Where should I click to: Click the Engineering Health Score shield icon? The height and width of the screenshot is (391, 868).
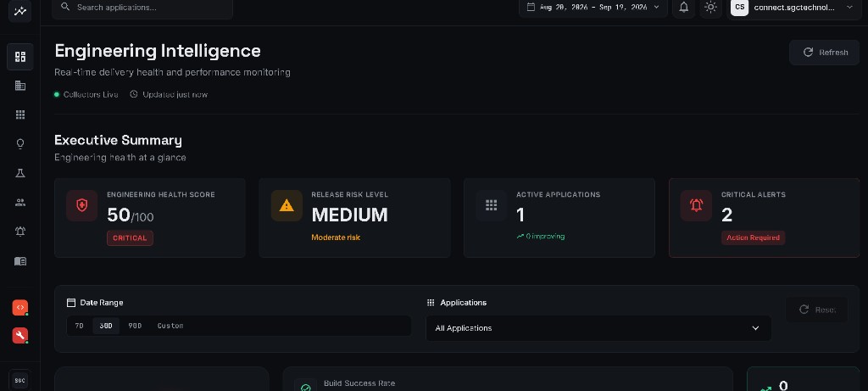(81, 205)
